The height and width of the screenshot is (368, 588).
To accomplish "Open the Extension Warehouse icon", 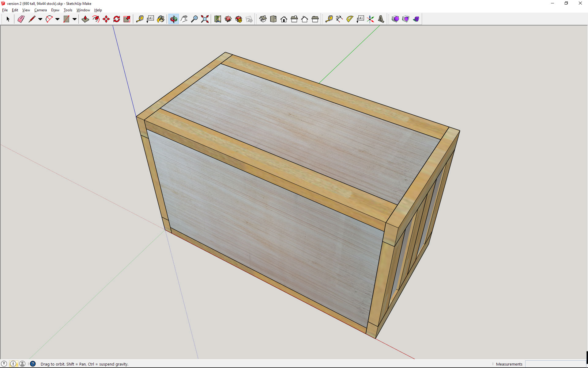I will pyautogui.click(x=239, y=19).
